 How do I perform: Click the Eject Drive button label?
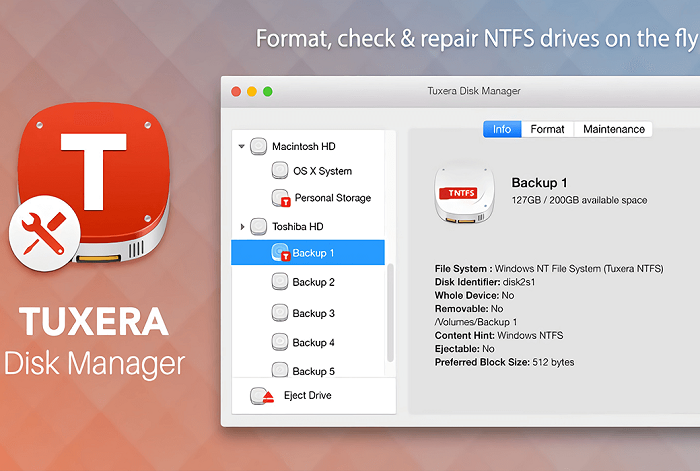click(308, 396)
